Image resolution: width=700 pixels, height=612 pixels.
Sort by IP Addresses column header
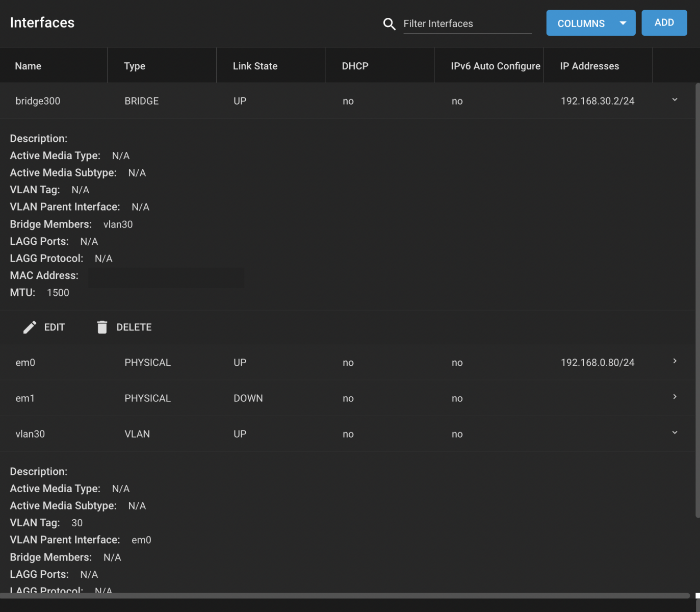(589, 66)
